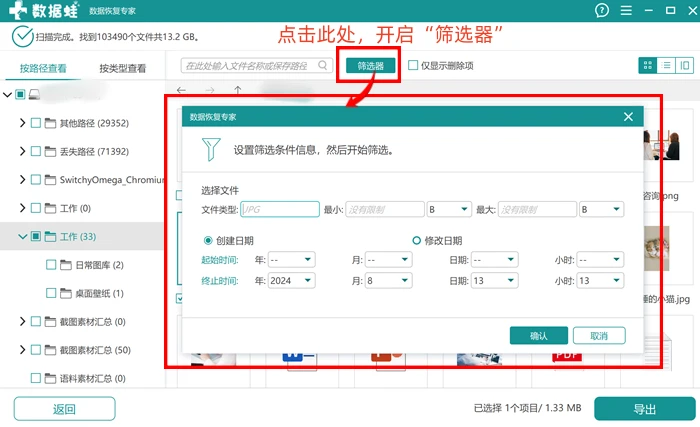Expand the 丢失路径 (71392) tree node

[22, 151]
